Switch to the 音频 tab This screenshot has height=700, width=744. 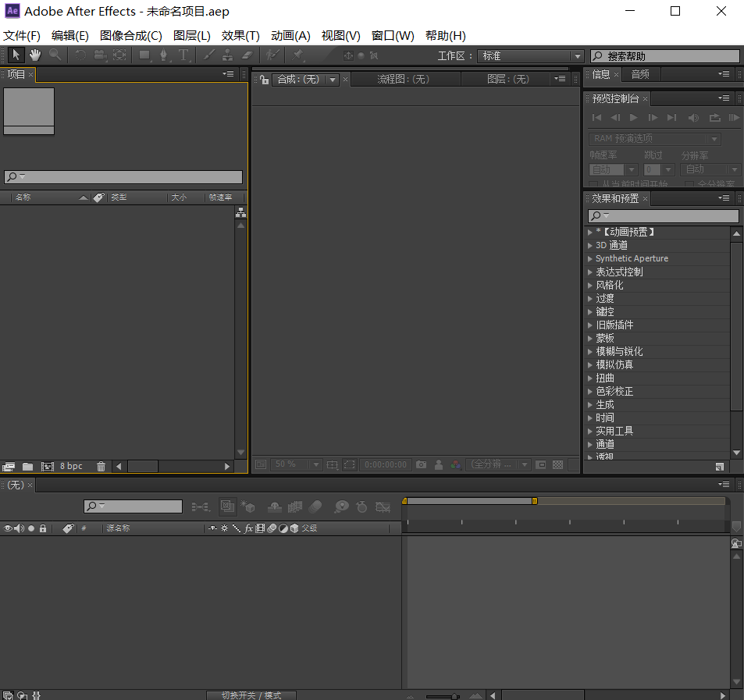(640, 74)
